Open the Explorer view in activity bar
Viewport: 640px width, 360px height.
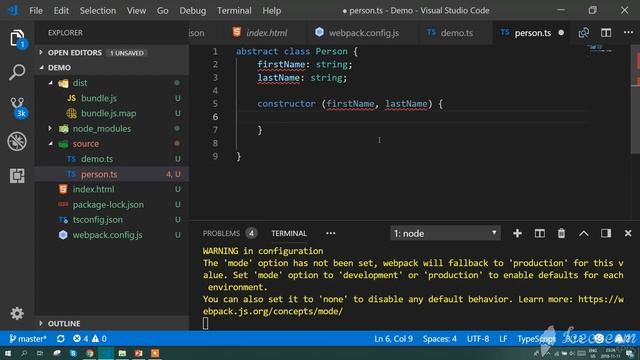click(17, 39)
